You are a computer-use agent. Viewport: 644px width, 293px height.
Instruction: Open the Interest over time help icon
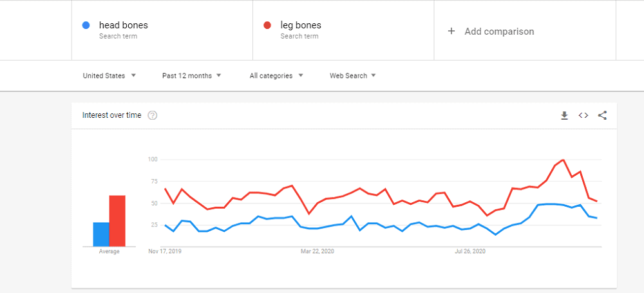click(153, 116)
